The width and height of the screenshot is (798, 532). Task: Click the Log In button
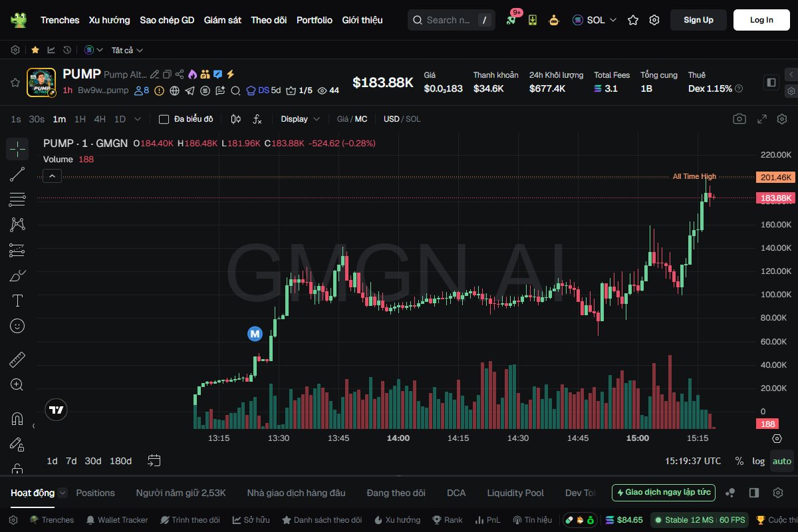pyautogui.click(x=761, y=20)
